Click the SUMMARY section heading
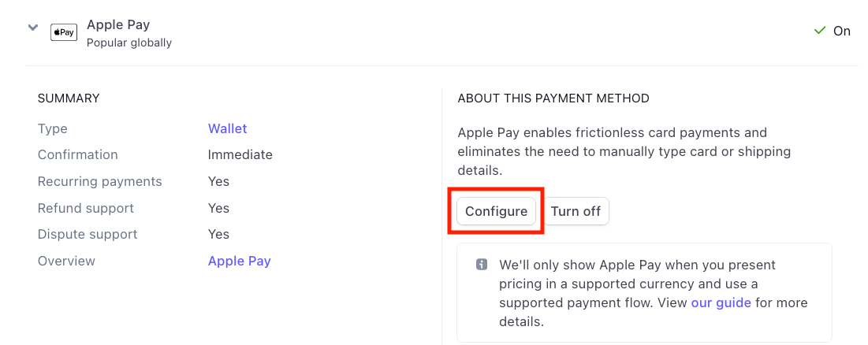The image size is (868, 345). [69, 98]
